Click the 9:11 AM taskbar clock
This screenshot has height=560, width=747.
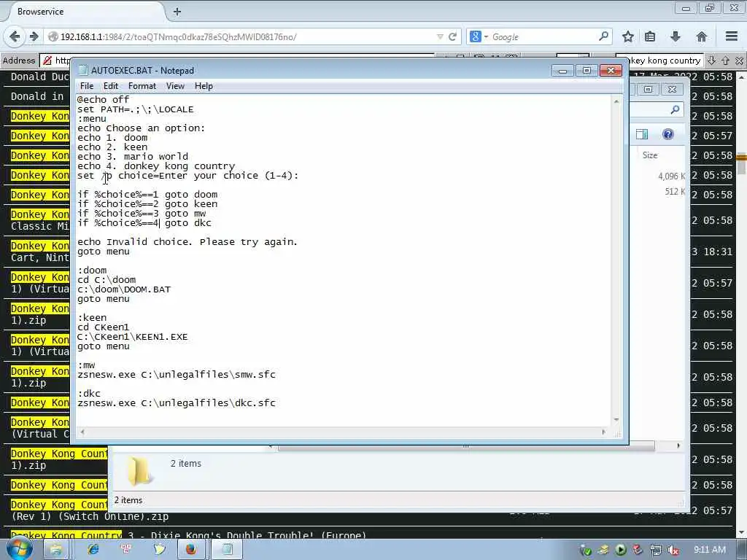point(709,550)
